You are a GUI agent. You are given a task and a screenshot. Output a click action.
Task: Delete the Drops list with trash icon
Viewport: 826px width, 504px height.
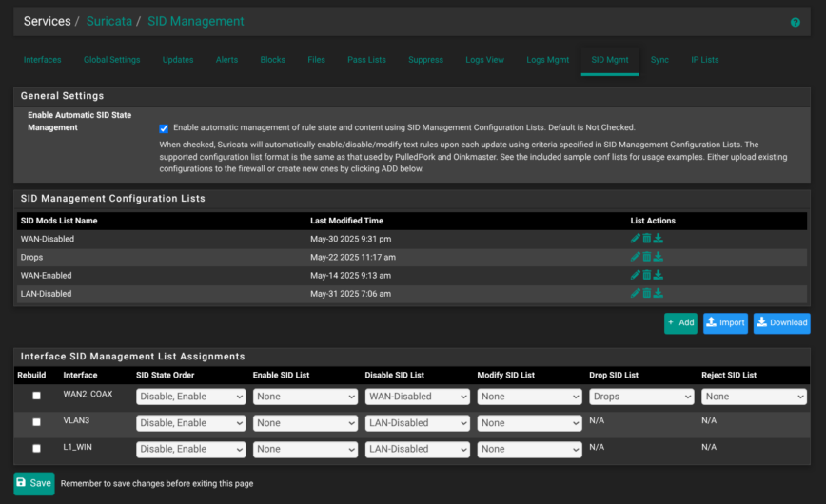[x=647, y=257]
